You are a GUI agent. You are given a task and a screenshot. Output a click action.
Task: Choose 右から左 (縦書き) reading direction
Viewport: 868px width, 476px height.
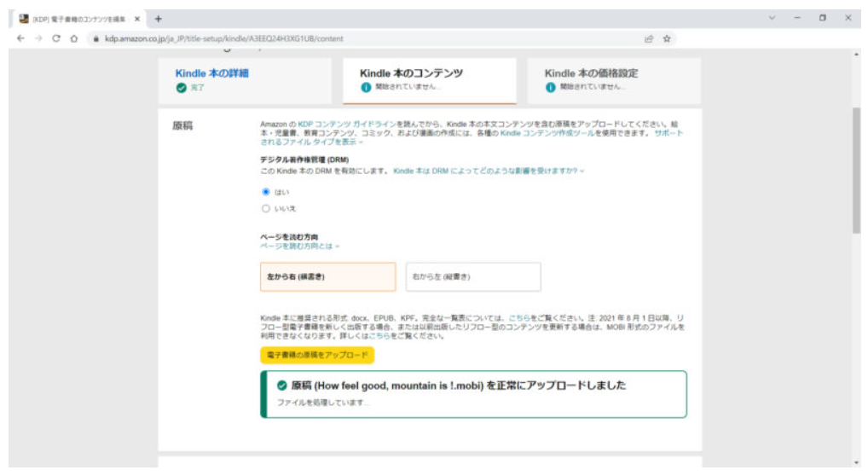[473, 276]
